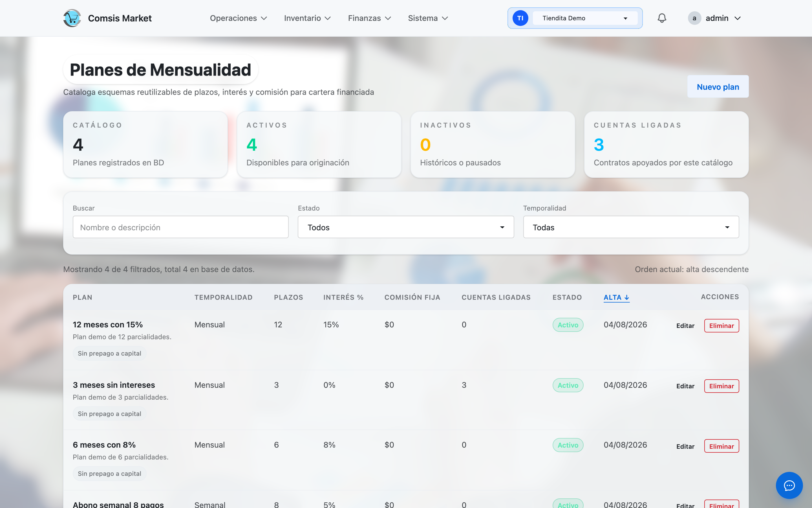The image size is (812, 508).
Task: Select the 3 meses sin intereses plan name
Action: (114, 385)
